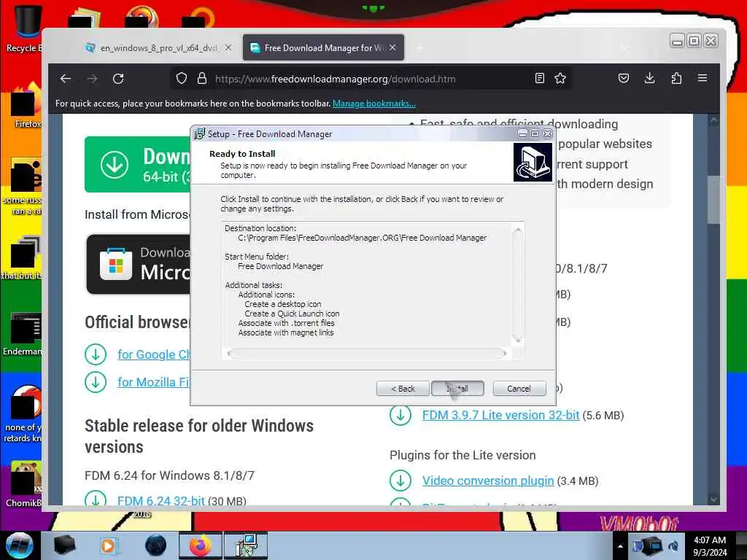Click scroll-down arrow of the webpage scrollbar
Viewport: 747px width, 560px height.
point(713,499)
